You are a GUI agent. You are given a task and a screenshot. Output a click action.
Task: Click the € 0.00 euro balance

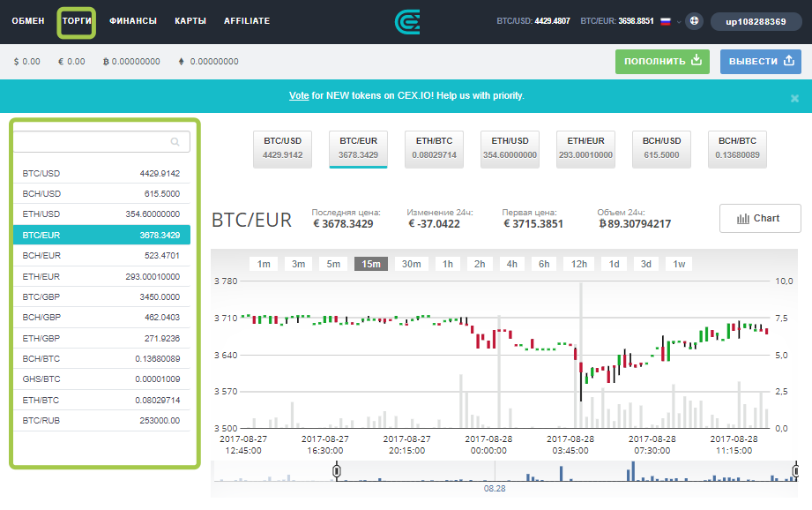click(71, 61)
